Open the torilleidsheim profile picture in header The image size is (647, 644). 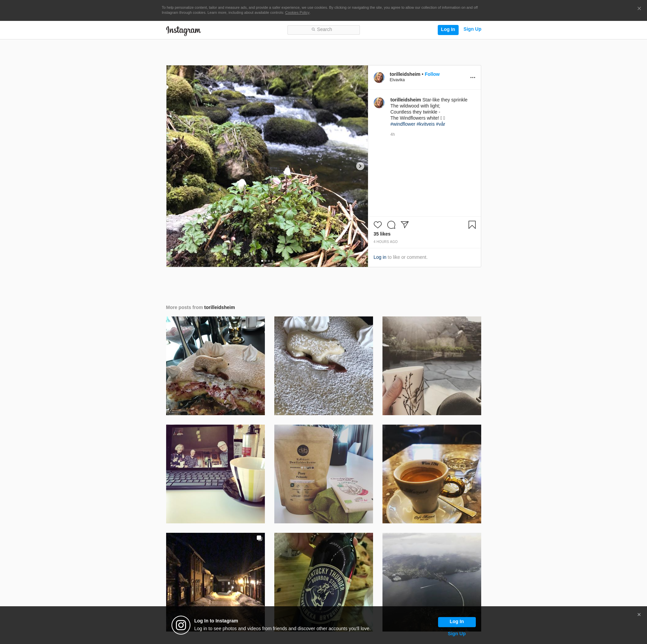[379, 78]
